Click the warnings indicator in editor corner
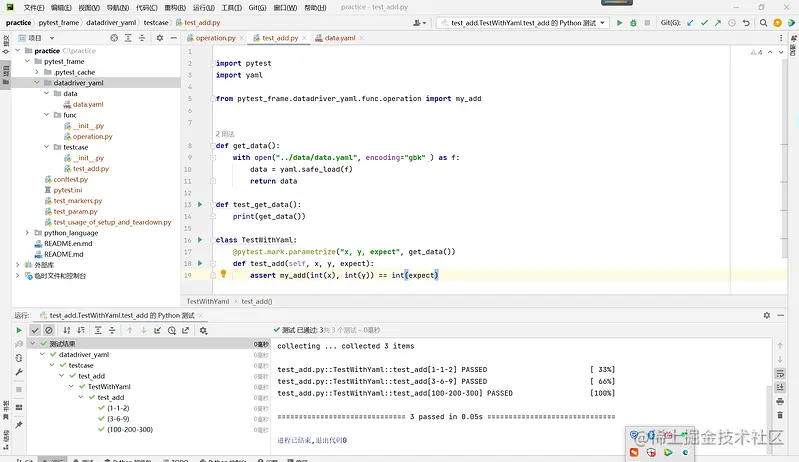This screenshot has width=799, height=462. tap(756, 52)
